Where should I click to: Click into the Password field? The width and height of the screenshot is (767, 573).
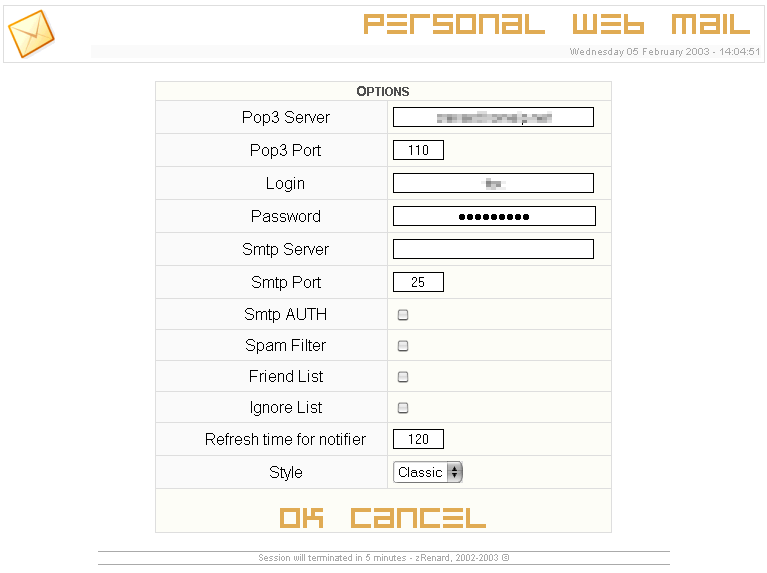(x=495, y=216)
